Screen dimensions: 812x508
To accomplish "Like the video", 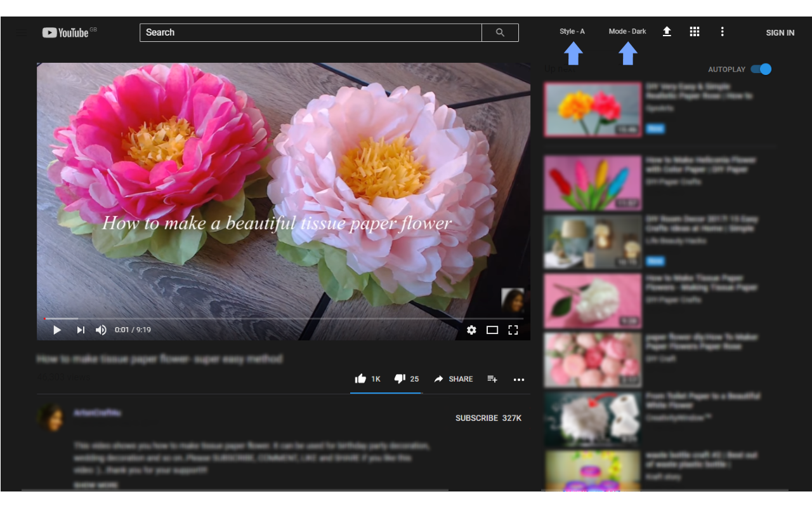I will [360, 378].
